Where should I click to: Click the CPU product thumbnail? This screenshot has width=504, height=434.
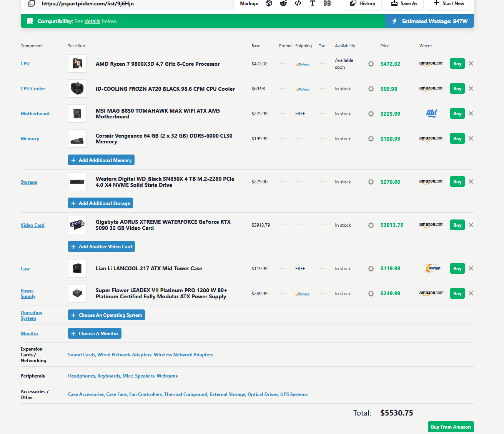77,63
